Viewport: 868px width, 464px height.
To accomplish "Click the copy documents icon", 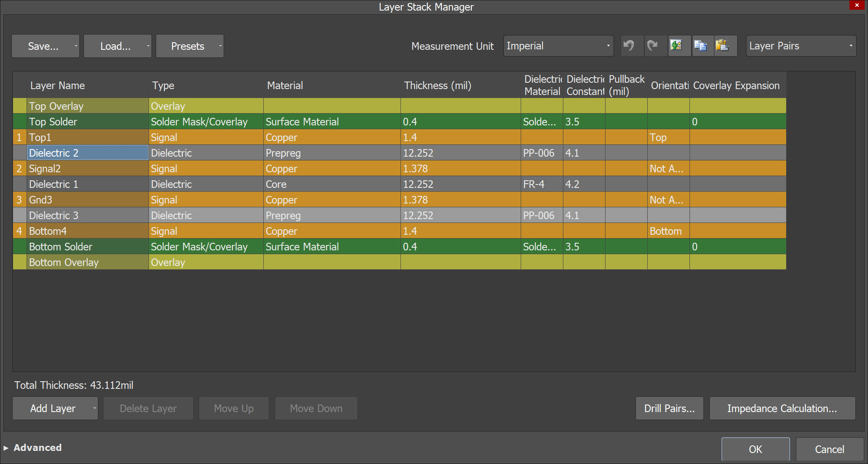I will 700,46.
